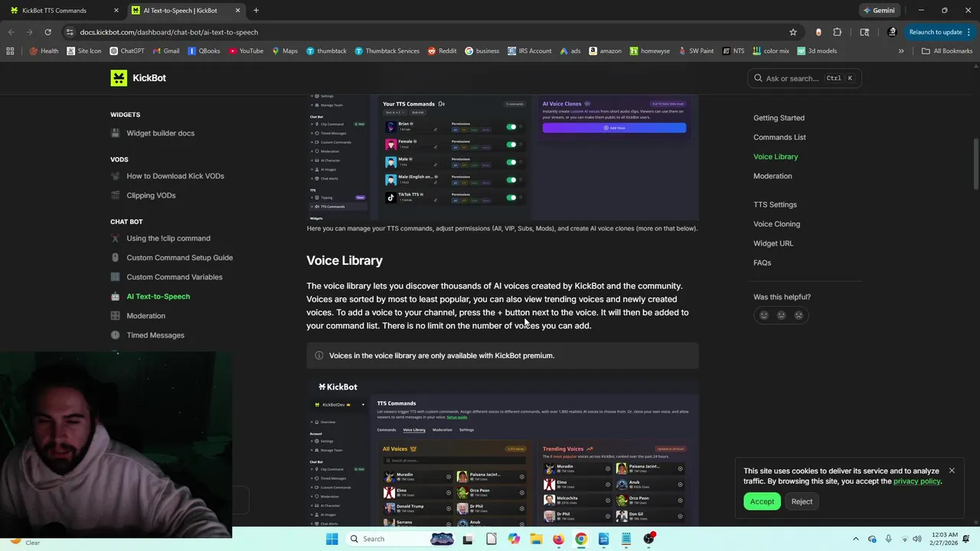Click the address bar URL
The image size is (980, 551).
point(168,32)
